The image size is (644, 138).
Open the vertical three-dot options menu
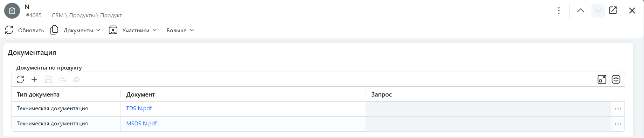[559, 11]
